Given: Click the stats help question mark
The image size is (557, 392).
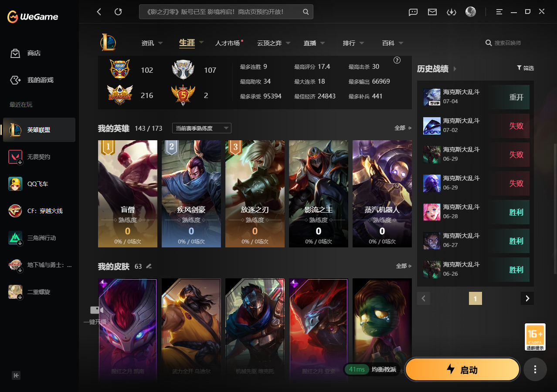Looking at the screenshot, I should (x=397, y=60).
